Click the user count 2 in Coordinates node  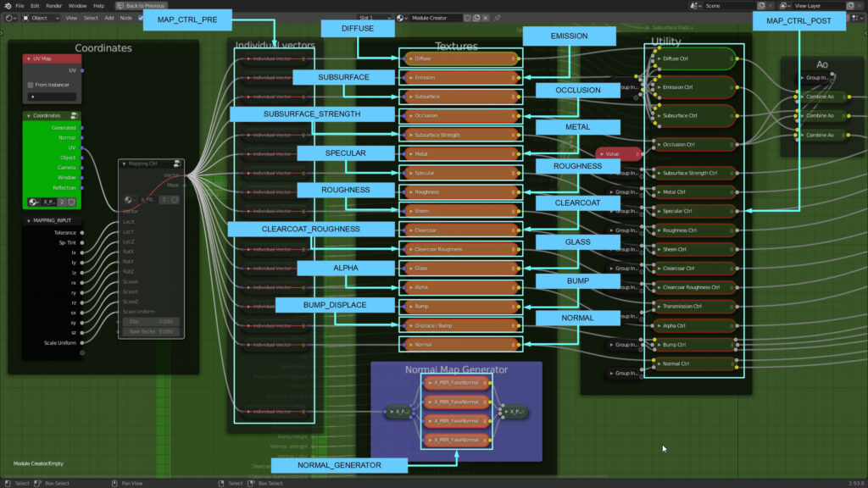click(x=62, y=202)
